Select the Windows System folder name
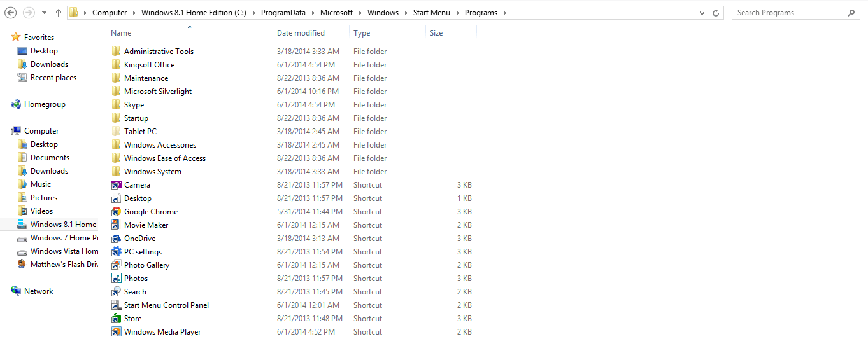Viewport: 868px width, 339px height. pos(153,172)
